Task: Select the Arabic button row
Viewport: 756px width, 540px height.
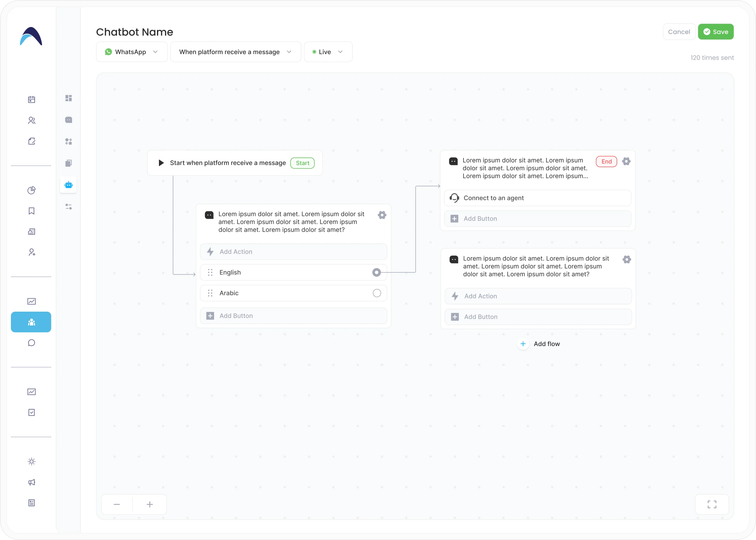Action: 293,293
